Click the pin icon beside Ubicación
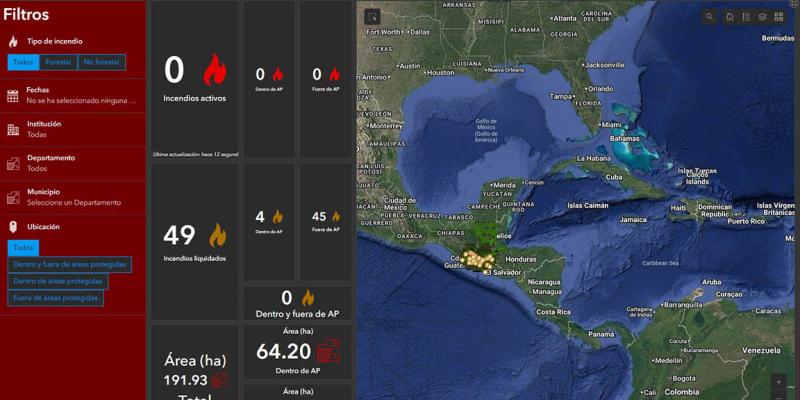 (13, 227)
